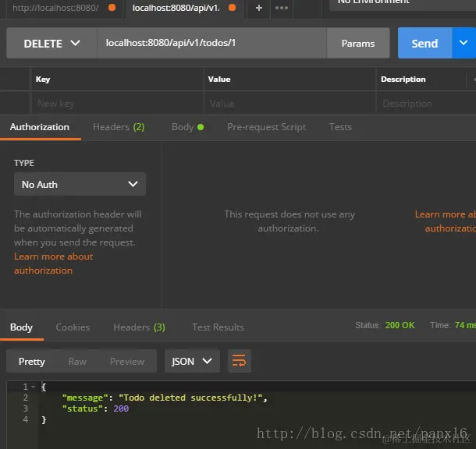Show the response Body tab
This screenshot has width=476, height=449.
coord(22,327)
